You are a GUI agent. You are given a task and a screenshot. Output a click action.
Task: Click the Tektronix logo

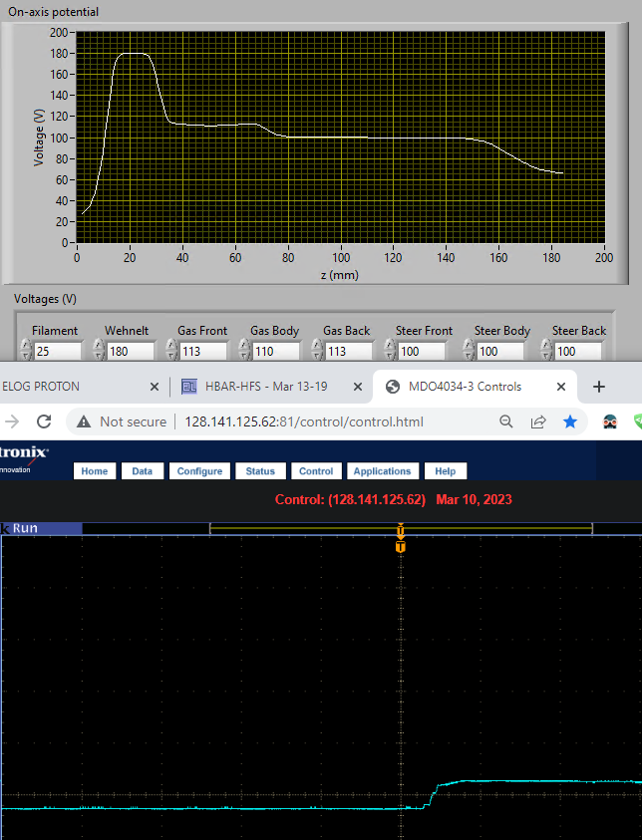point(24,458)
